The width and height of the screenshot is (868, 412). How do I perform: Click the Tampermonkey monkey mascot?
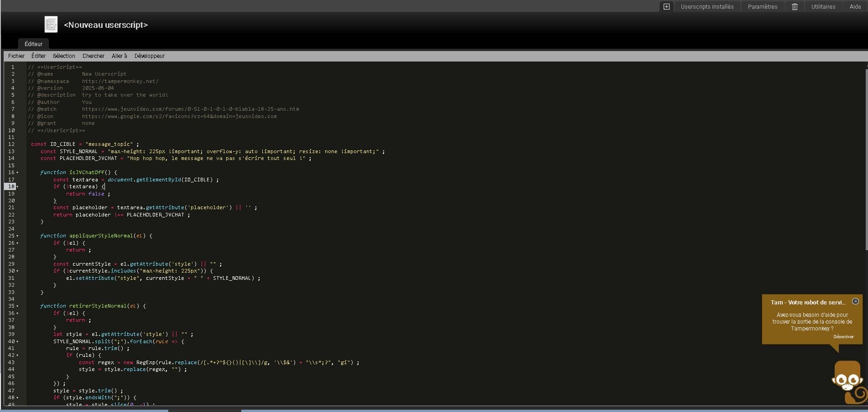[847, 381]
